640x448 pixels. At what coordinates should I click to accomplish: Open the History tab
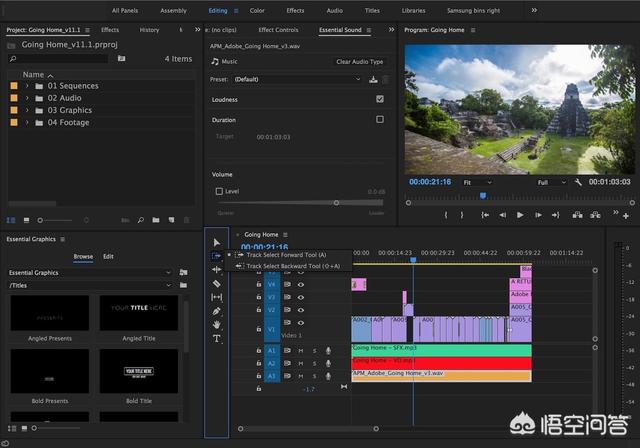point(149,30)
